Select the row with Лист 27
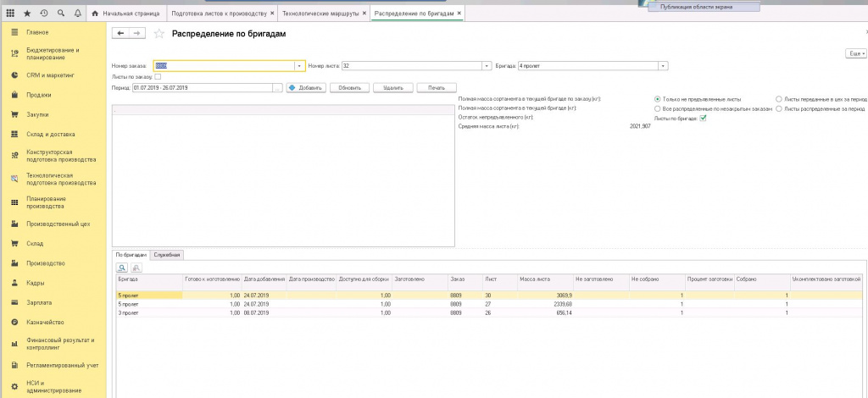The width and height of the screenshot is (868, 398). [x=489, y=304]
